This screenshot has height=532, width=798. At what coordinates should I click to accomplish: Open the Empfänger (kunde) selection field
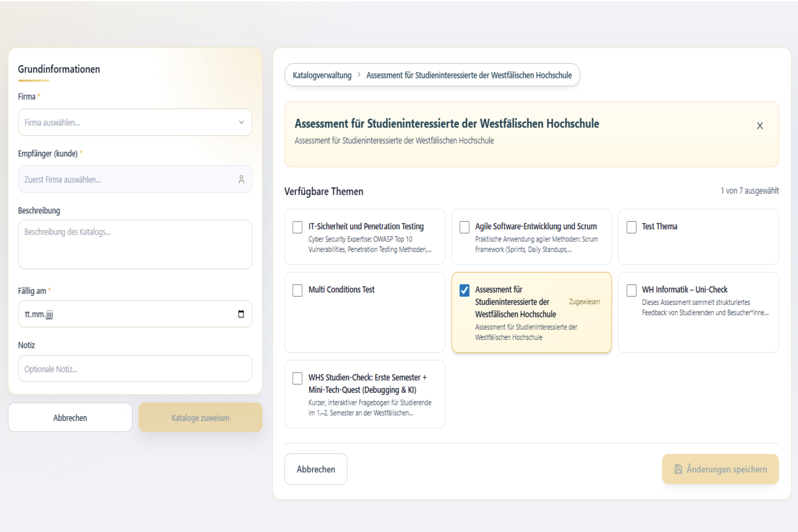[x=128, y=179]
